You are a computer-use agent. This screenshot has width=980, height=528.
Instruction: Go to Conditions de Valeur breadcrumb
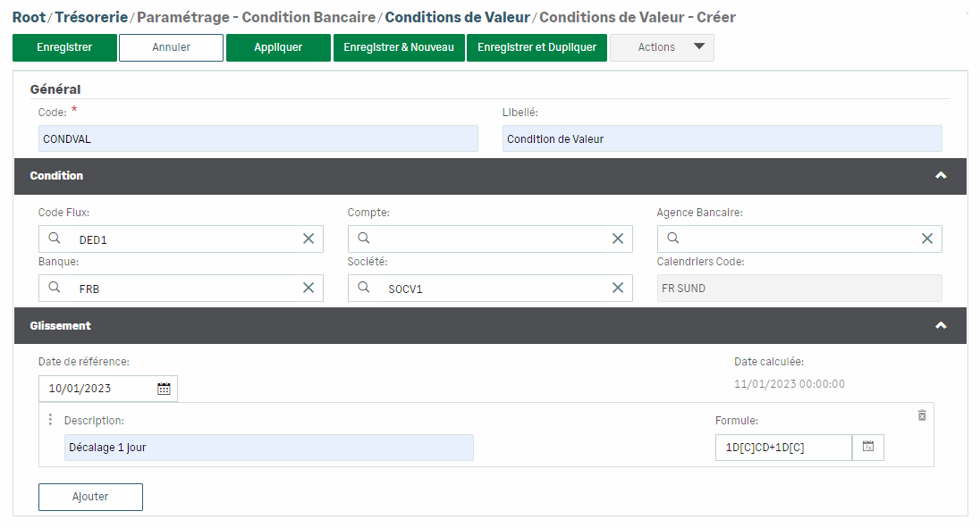pyautogui.click(x=457, y=17)
